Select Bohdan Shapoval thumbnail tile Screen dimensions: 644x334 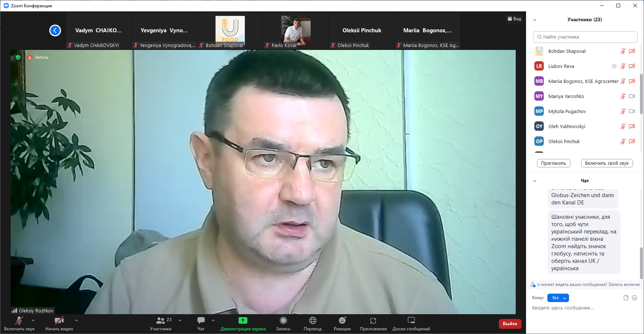[230, 30]
